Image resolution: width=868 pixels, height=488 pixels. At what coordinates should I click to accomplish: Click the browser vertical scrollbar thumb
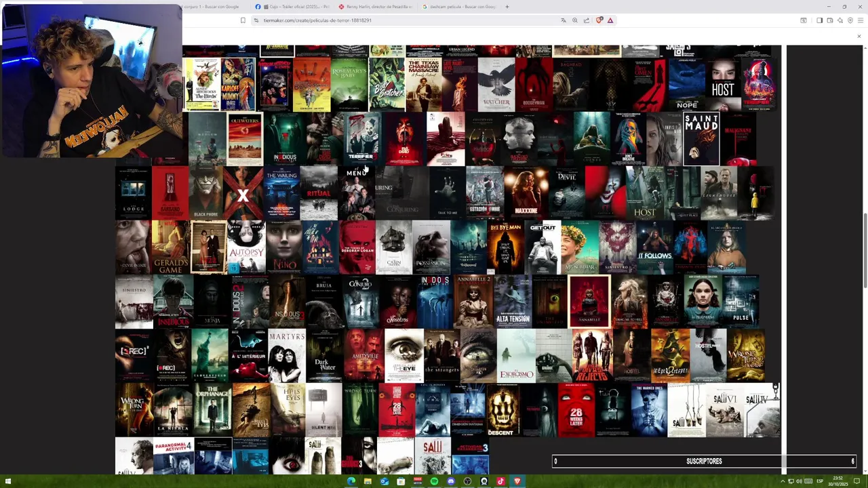pos(865,251)
